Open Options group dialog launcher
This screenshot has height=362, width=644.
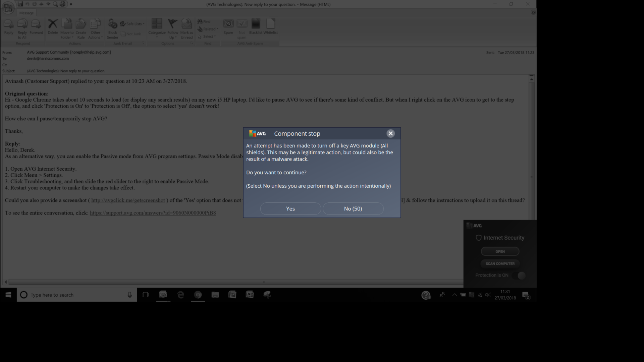[x=192, y=43]
